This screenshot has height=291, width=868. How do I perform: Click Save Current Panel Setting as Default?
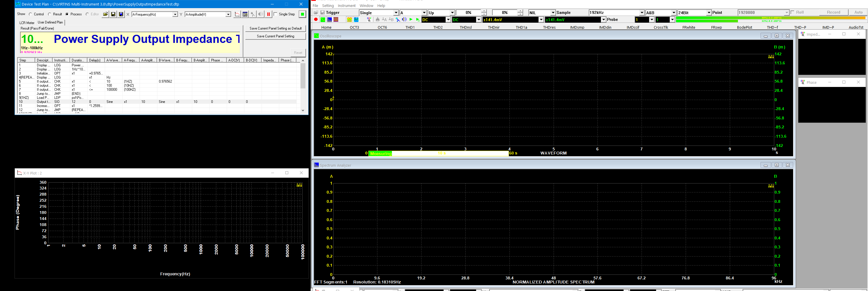pyautogui.click(x=275, y=29)
